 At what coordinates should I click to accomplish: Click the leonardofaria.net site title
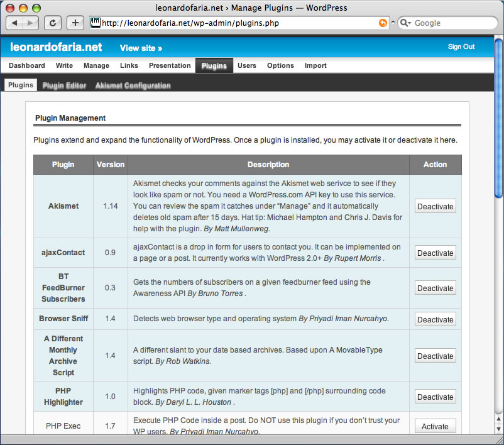point(57,47)
